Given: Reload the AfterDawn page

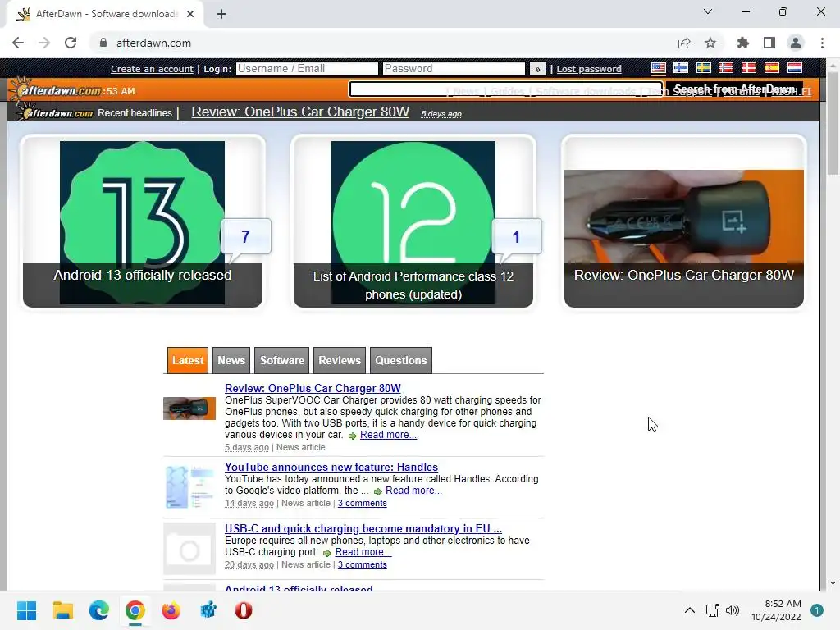Looking at the screenshot, I should tap(71, 43).
